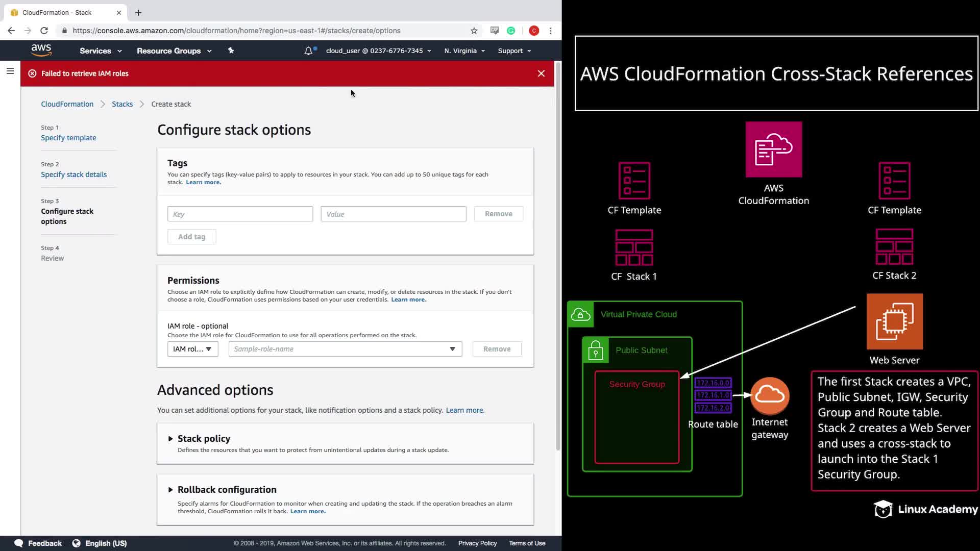Open the IAM role type dropdown

[x=192, y=349]
